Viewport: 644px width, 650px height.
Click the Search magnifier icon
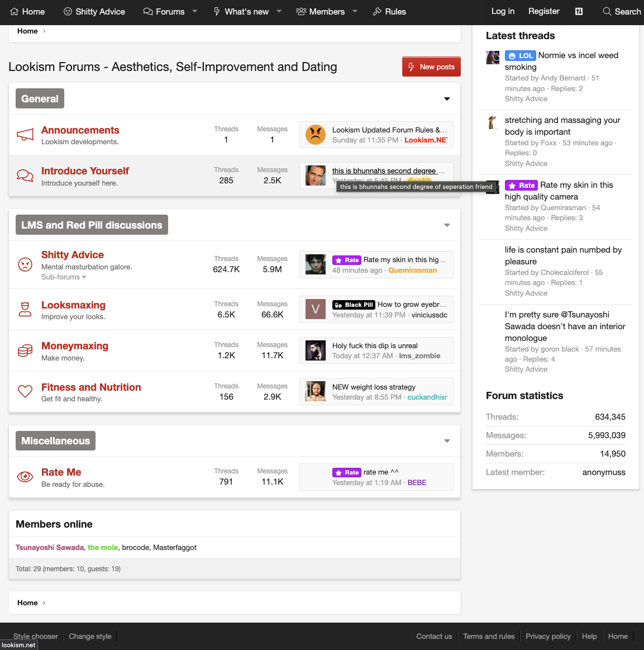pyautogui.click(x=607, y=12)
